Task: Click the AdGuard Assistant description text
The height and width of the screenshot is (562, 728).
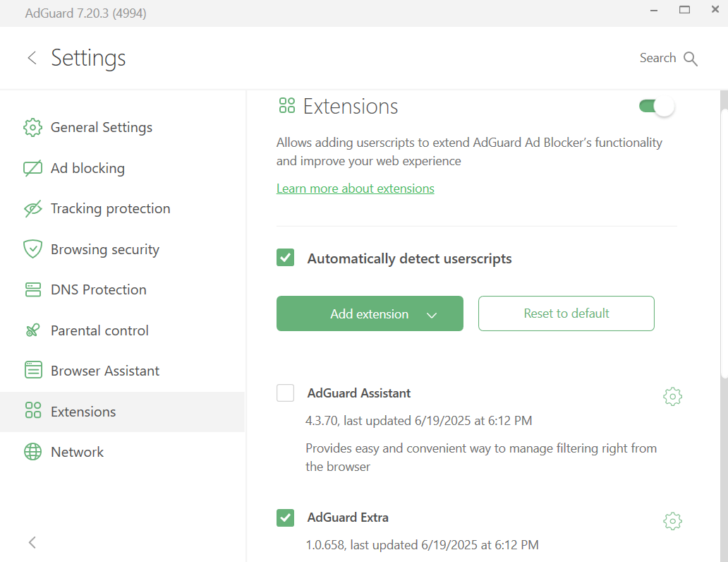Action: click(481, 458)
